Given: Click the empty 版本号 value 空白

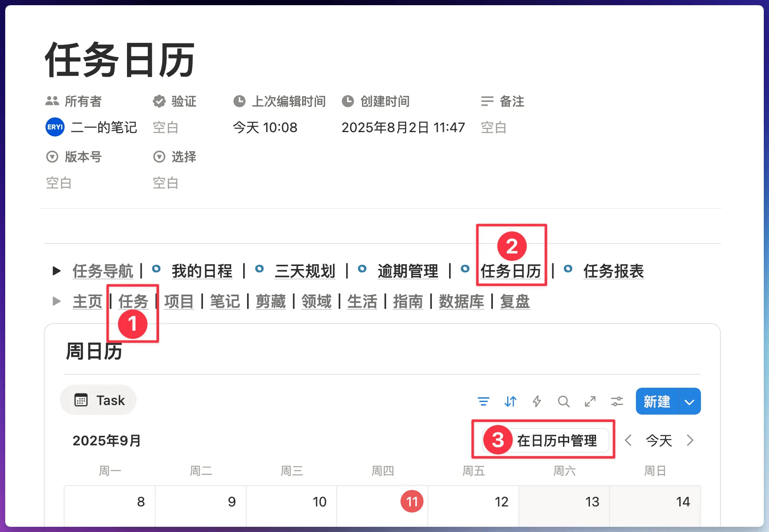Looking at the screenshot, I should click(x=59, y=183).
